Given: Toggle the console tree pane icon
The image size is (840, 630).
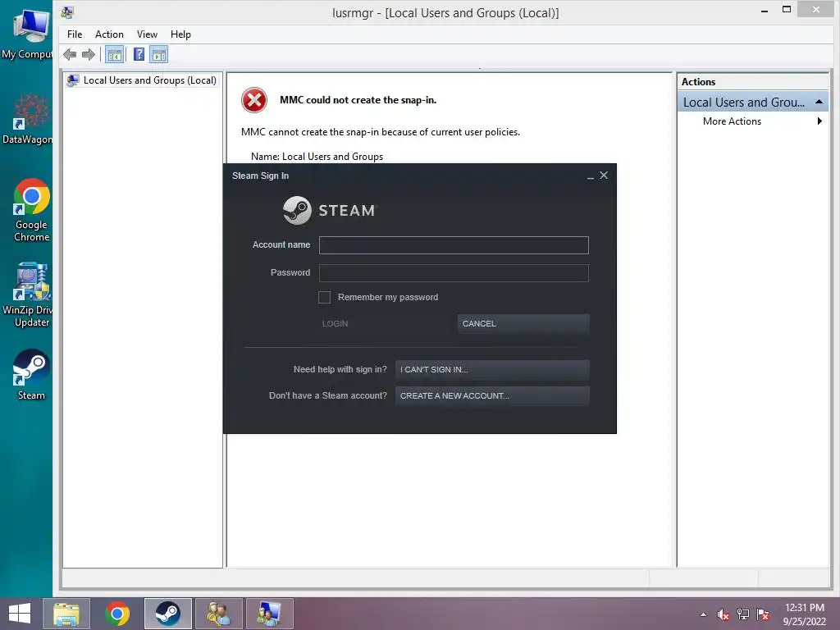Looking at the screenshot, I should [x=114, y=54].
